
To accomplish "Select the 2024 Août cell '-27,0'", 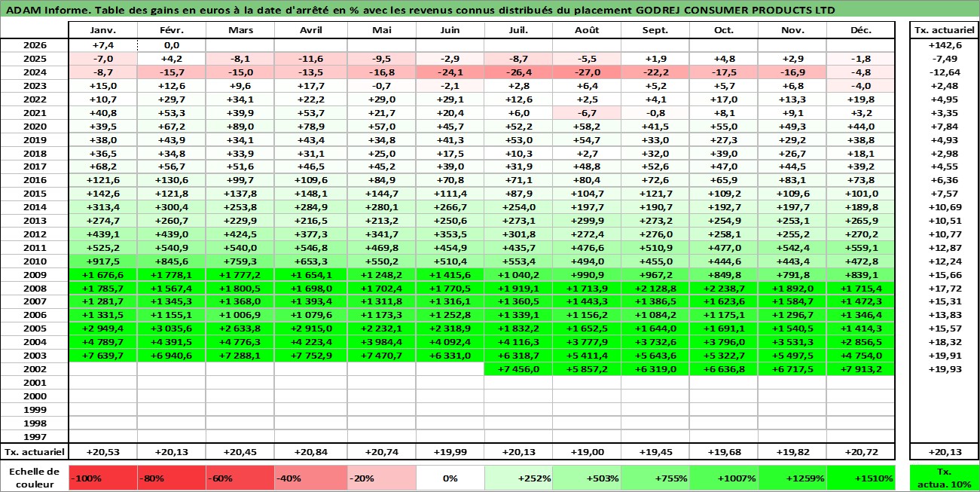I will 587,72.
